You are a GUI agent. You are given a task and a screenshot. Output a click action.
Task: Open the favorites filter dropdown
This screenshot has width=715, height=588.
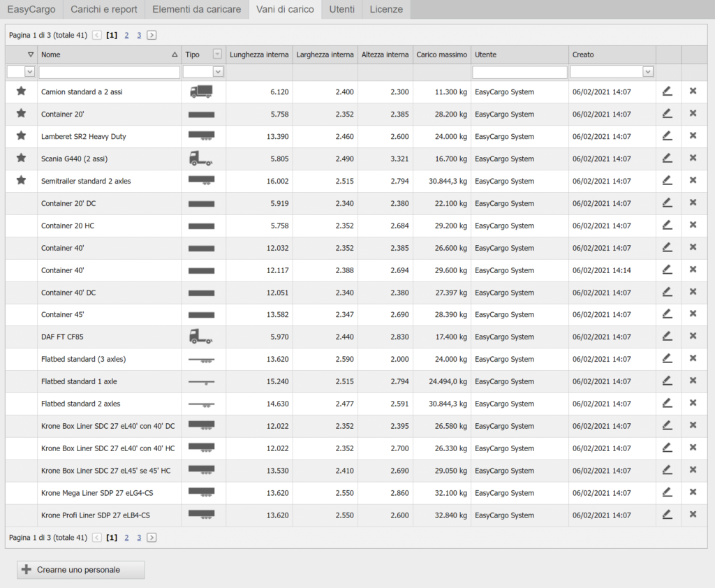point(29,72)
